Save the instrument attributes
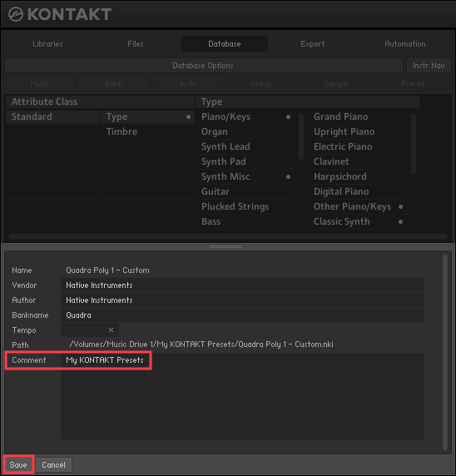This screenshot has width=456, height=476. pos(18,465)
